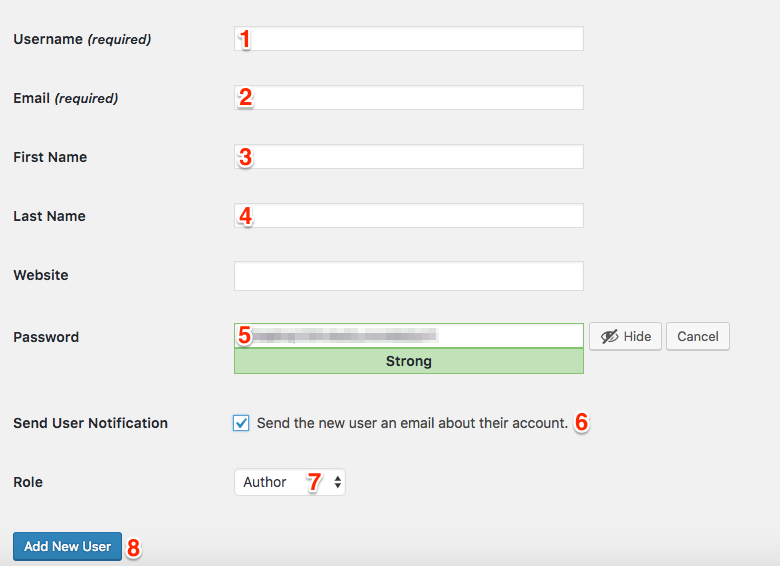Click 'Send the new user an email' label

(412, 423)
